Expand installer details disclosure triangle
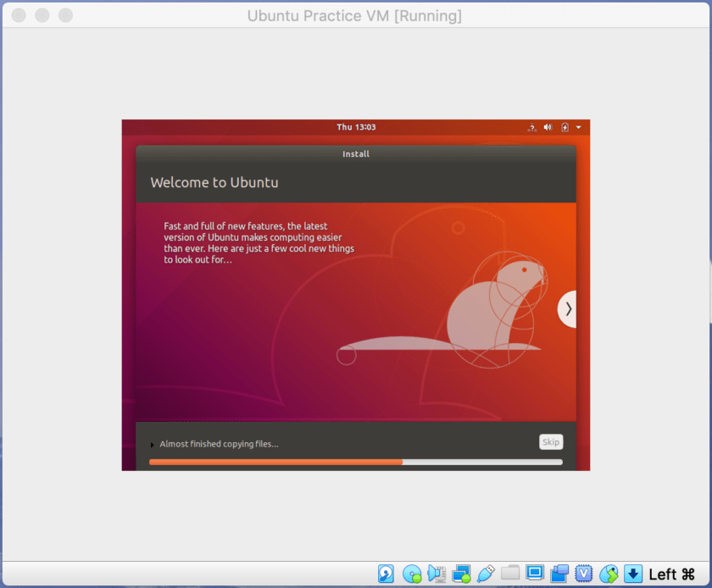 tap(152, 445)
